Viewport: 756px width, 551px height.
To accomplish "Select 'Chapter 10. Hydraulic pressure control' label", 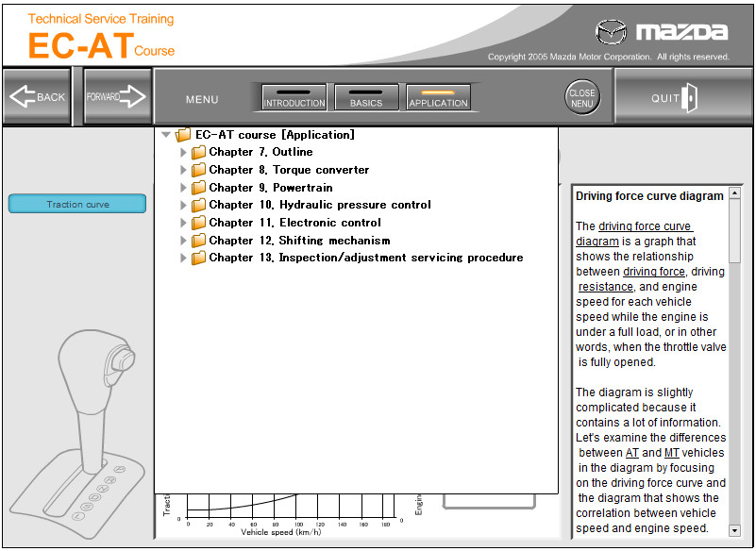I will (x=320, y=205).
